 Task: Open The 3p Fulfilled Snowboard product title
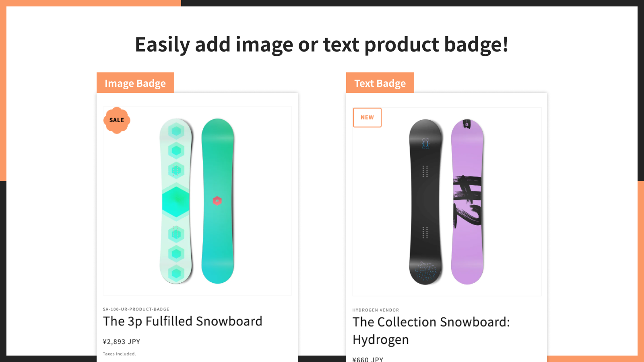click(x=183, y=321)
